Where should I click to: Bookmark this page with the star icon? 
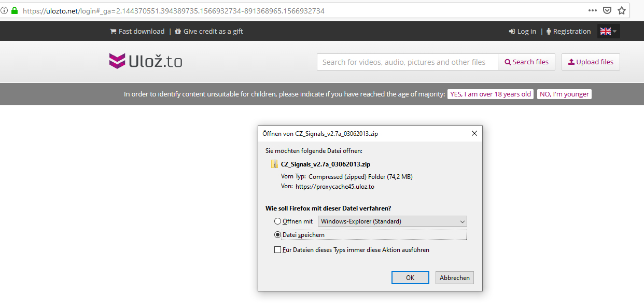pos(622,10)
